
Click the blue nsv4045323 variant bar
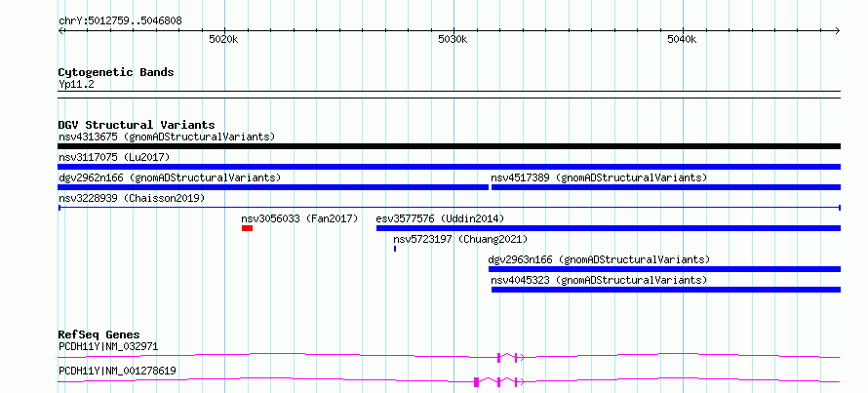click(x=666, y=290)
